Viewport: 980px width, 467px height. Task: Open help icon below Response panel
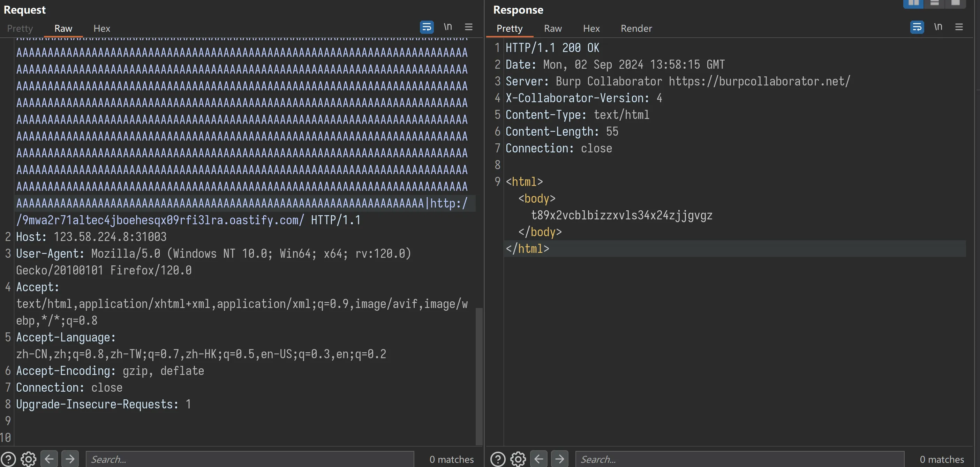point(498,459)
